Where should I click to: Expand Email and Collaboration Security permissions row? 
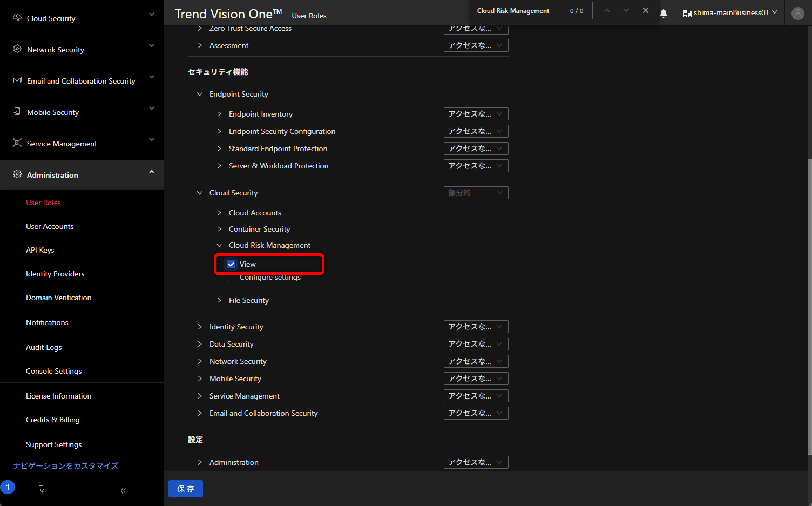tap(200, 413)
